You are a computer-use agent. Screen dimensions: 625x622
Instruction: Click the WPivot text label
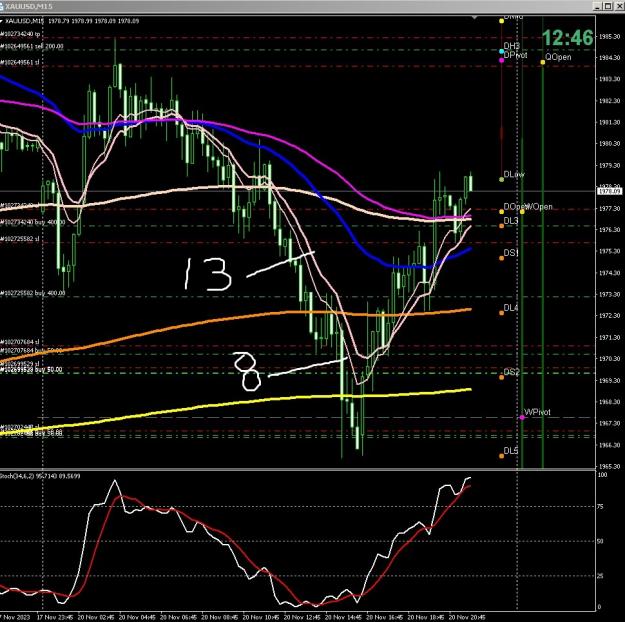(537, 412)
